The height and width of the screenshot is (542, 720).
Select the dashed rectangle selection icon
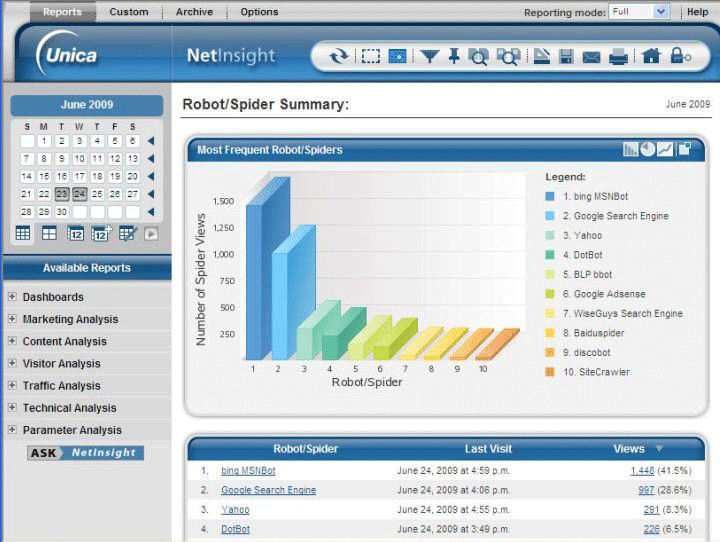tap(371, 56)
